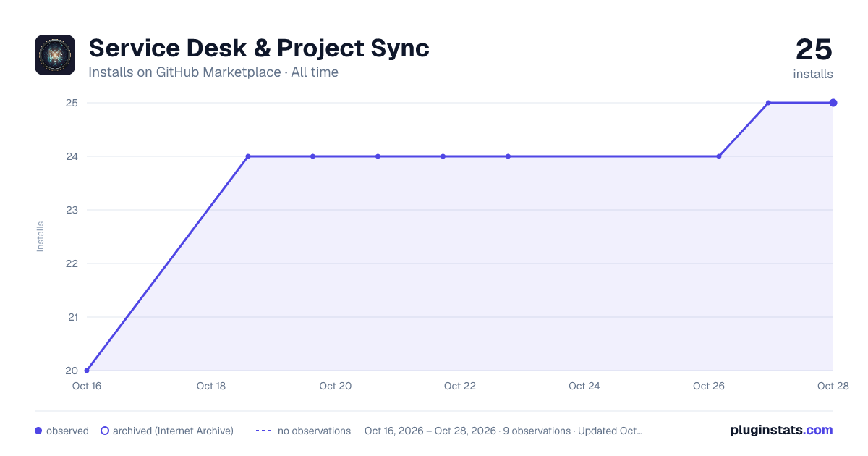Select the final Oct 28 data point
The width and height of the screenshot is (868, 456).
click(x=833, y=103)
